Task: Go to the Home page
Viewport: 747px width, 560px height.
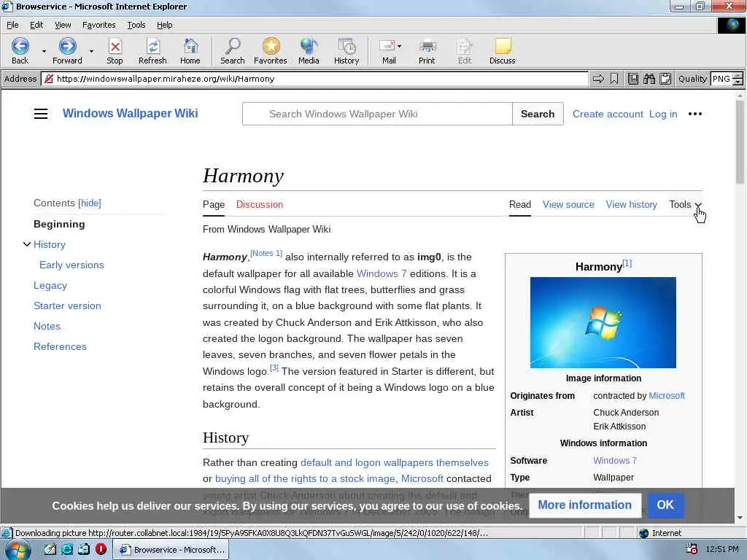Action: pyautogui.click(x=190, y=50)
